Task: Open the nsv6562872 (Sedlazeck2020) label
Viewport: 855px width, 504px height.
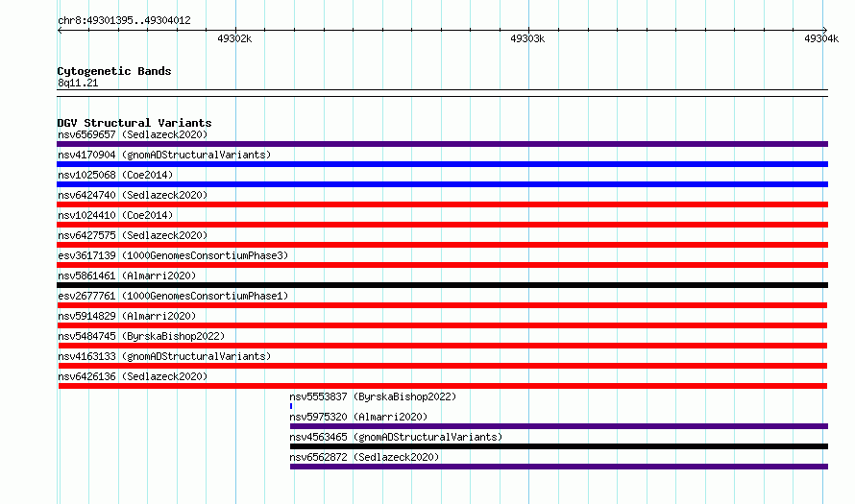Action: click(x=364, y=457)
